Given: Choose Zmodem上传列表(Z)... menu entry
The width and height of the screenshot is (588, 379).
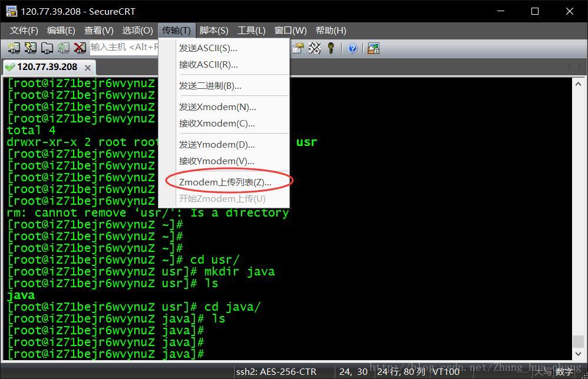Looking at the screenshot, I should tap(224, 182).
